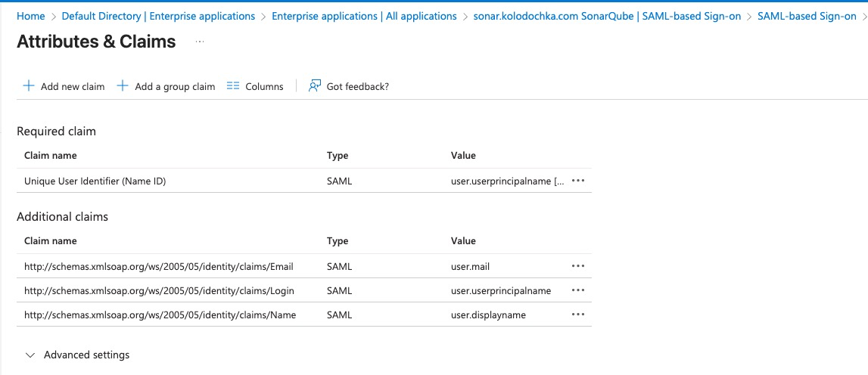
Task: Click Add new claim label
Action: point(73,86)
